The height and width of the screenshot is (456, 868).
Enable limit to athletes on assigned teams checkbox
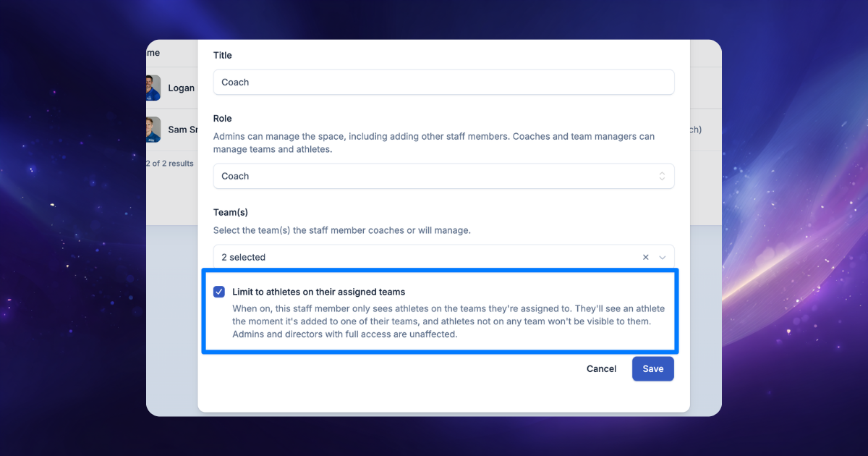tap(219, 292)
